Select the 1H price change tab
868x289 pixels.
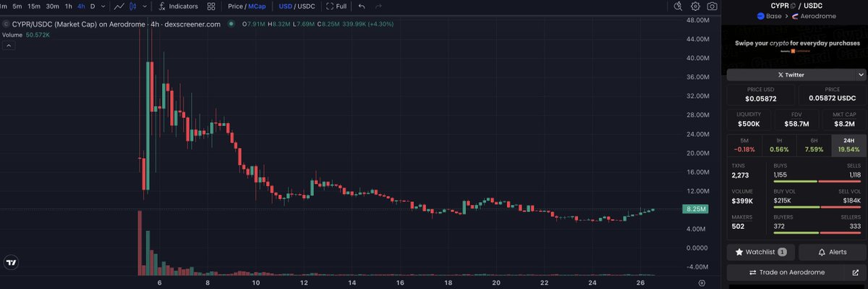click(779, 145)
